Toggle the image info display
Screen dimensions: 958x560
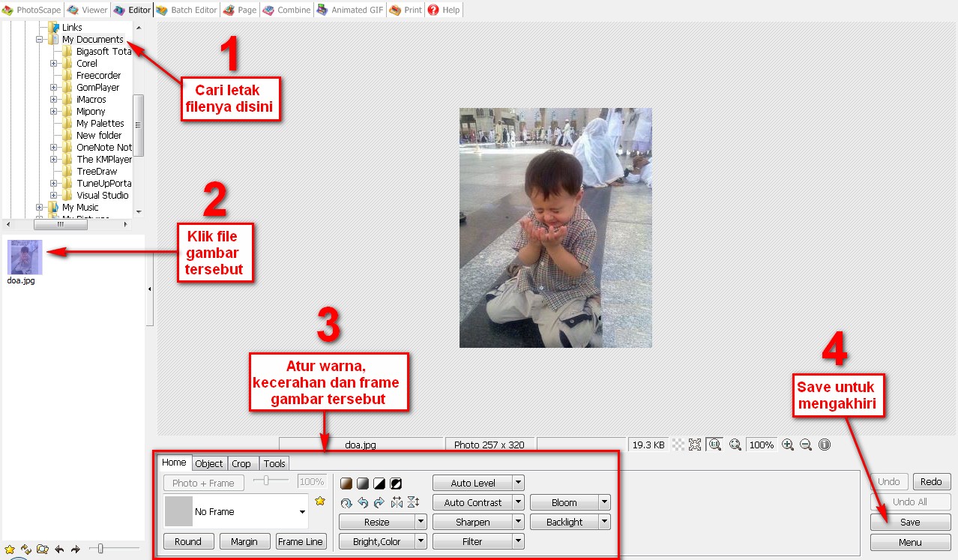[x=824, y=445]
